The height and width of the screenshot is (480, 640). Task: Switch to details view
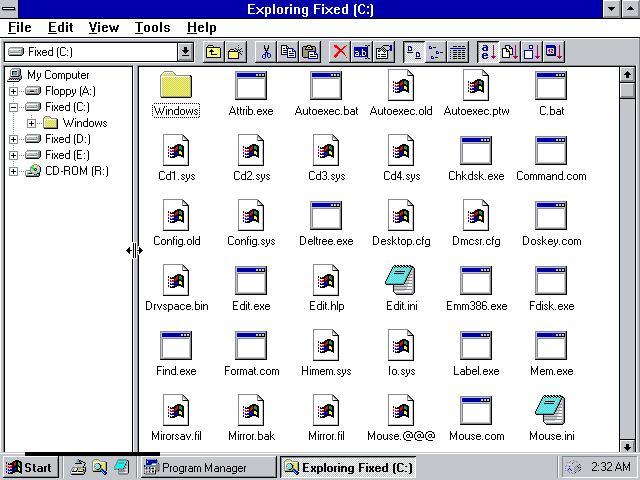(458, 52)
